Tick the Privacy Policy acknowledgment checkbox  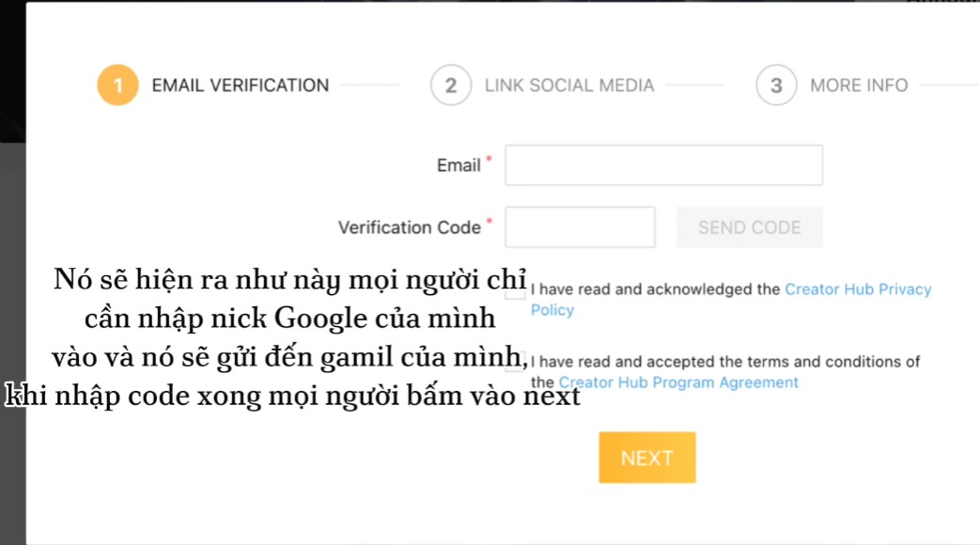[516, 291]
